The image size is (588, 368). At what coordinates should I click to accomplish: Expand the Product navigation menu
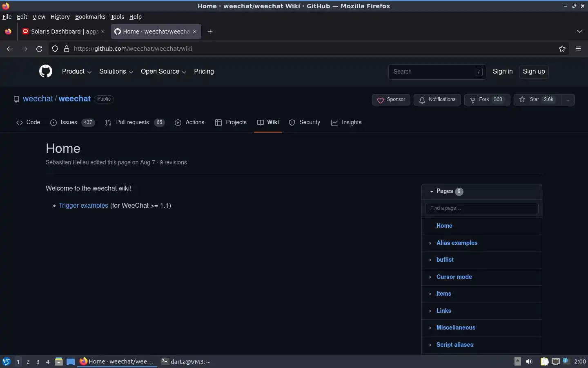pos(77,72)
